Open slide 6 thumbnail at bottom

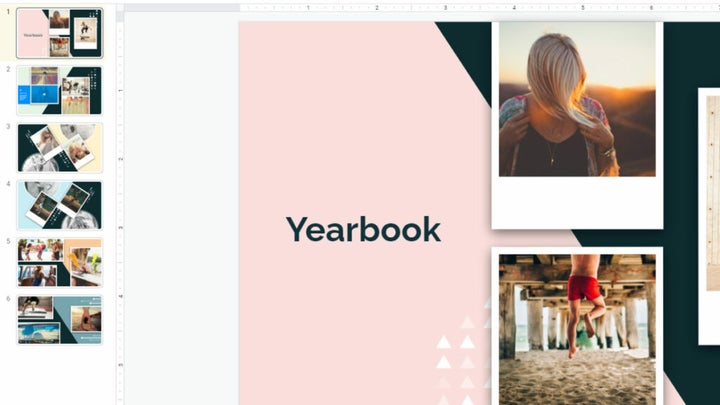coord(60,320)
